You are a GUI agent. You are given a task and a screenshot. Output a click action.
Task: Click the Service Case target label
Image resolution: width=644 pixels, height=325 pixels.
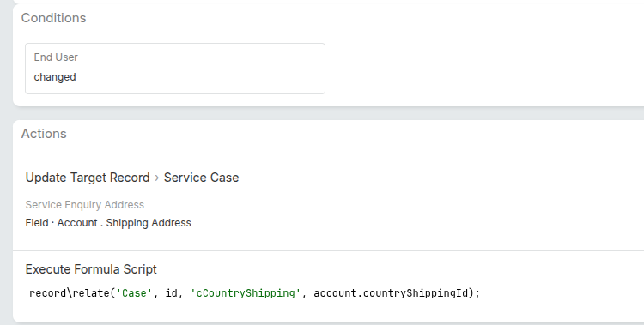point(201,178)
